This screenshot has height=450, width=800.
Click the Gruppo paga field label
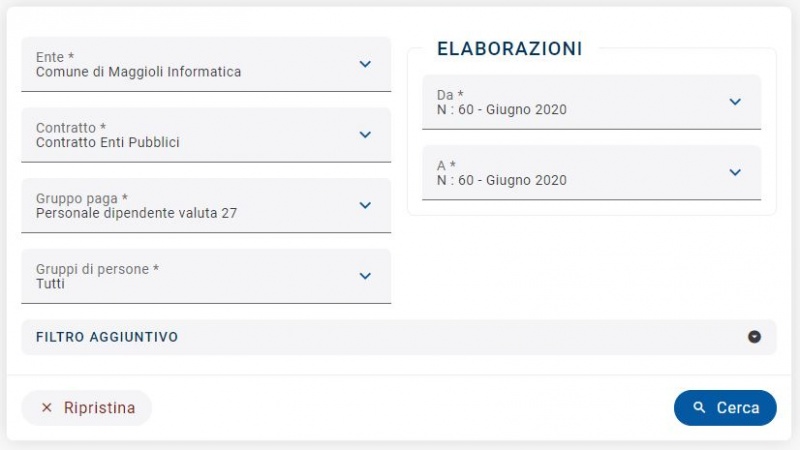(x=82, y=198)
